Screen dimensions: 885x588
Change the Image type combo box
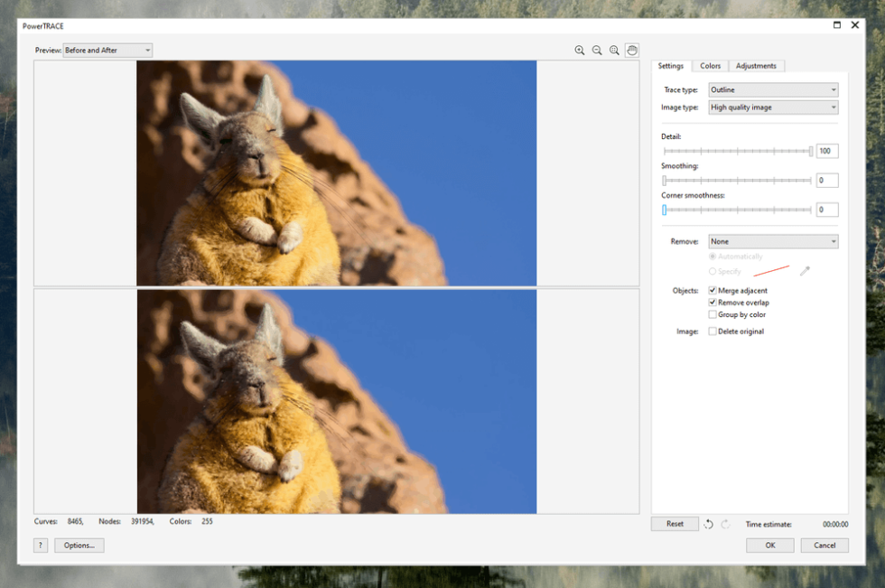pyautogui.click(x=772, y=107)
